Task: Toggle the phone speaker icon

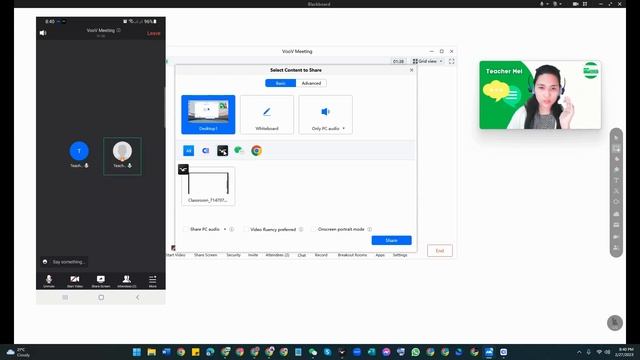Action: pyautogui.click(x=43, y=33)
